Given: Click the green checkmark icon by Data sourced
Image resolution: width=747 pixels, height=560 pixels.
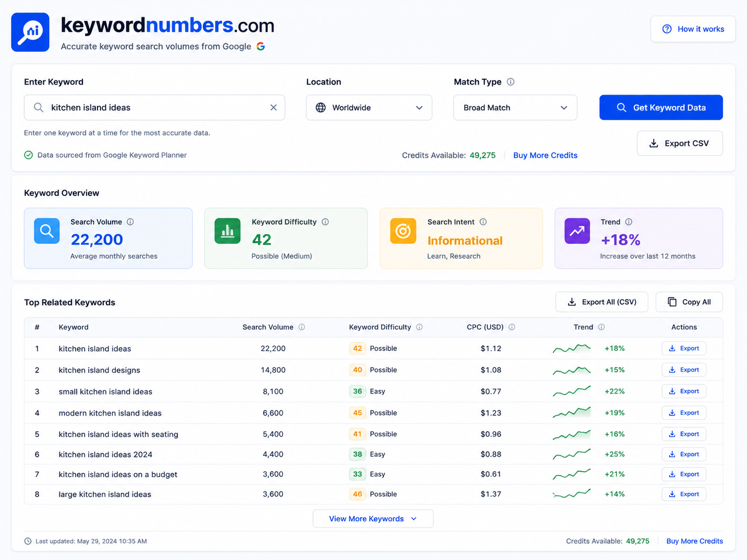Looking at the screenshot, I should point(28,155).
